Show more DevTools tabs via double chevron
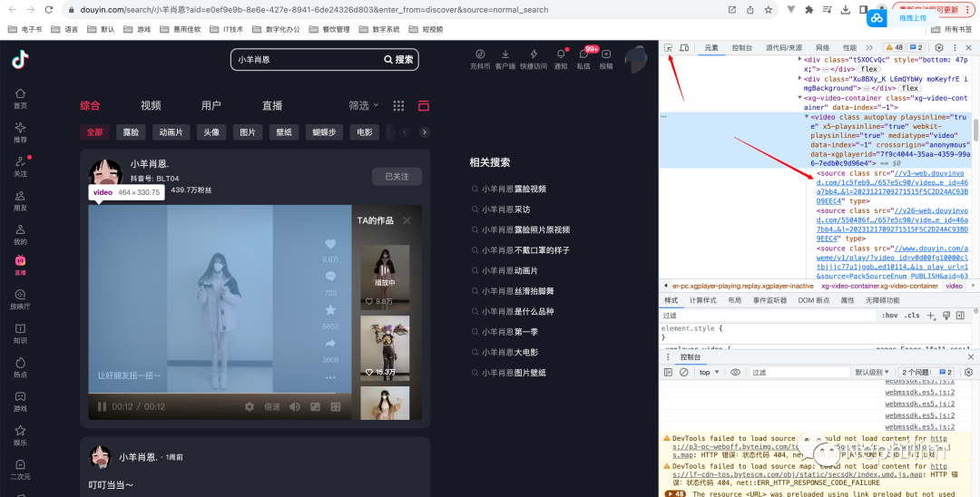Image resolution: width=980 pixels, height=497 pixels. pos(868,47)
